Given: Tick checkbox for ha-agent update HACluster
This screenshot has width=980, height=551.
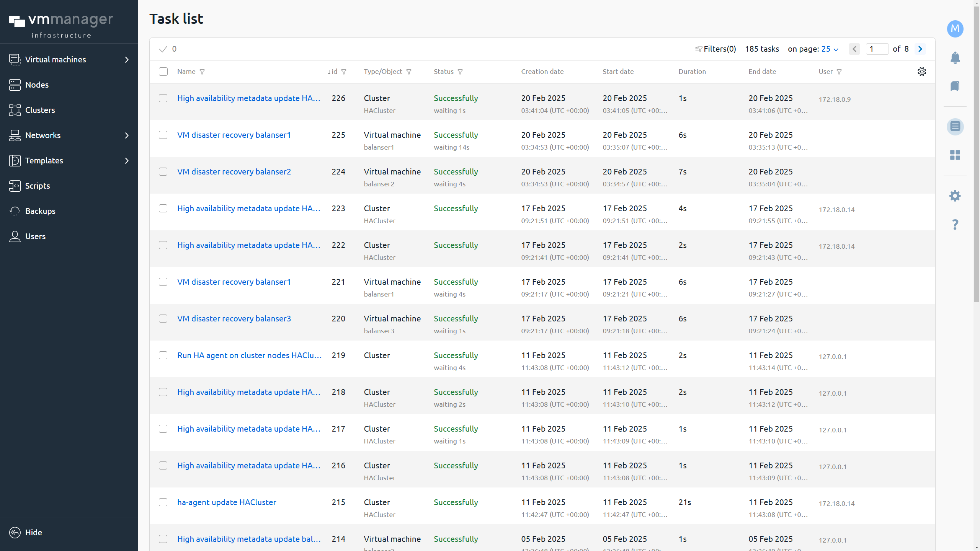Looking at the screenshot, I should (x=163, y=502).
